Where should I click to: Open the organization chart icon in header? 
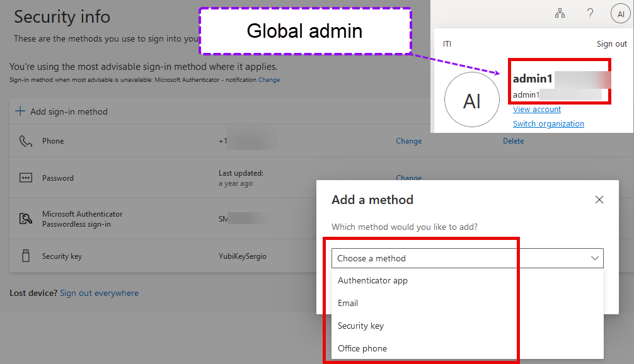pyautogui.click(x=560, y=14)
